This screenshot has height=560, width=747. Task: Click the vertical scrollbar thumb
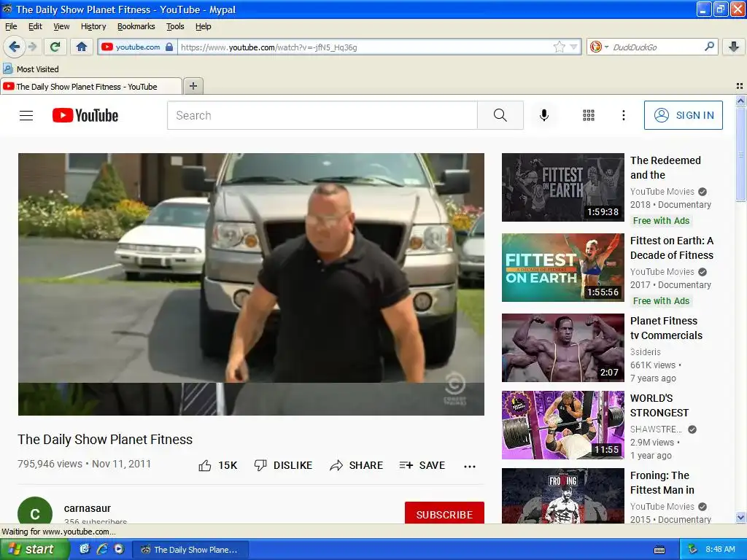click(740, 155)
